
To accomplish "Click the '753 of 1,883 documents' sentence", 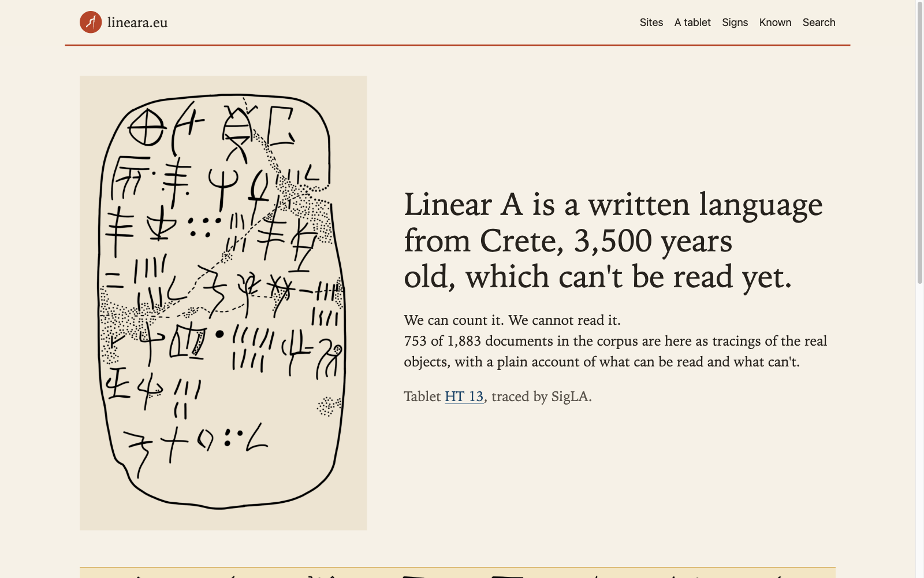I will point(616,351).
